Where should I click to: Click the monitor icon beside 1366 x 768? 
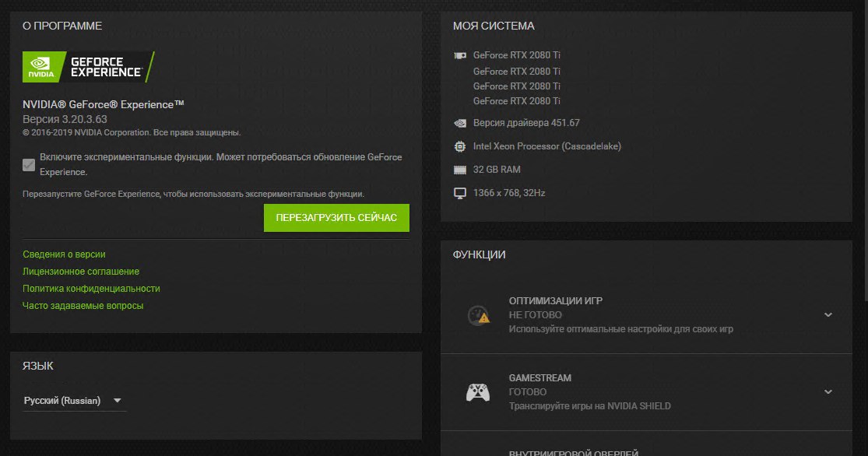(x=460, y=193)
